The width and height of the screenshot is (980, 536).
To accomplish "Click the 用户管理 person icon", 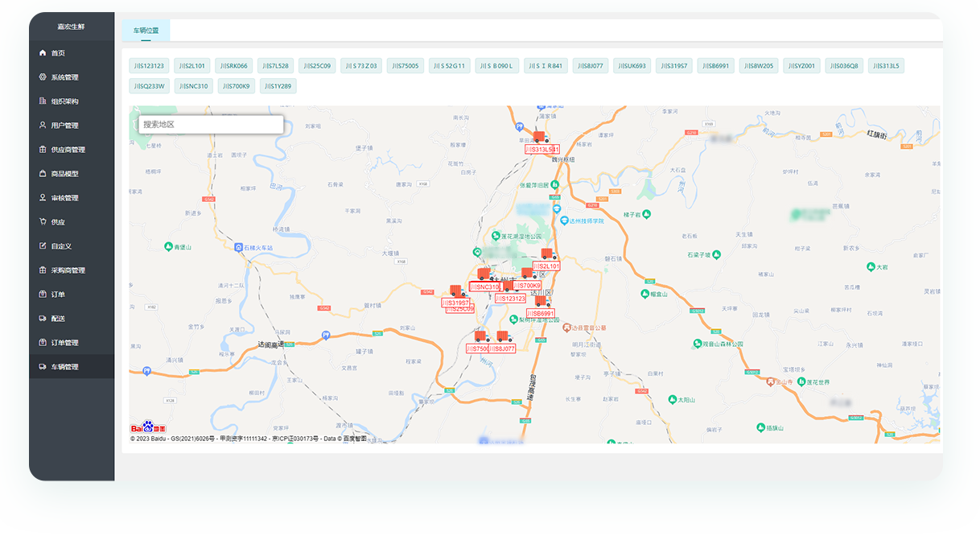I will tap(43, 126).
